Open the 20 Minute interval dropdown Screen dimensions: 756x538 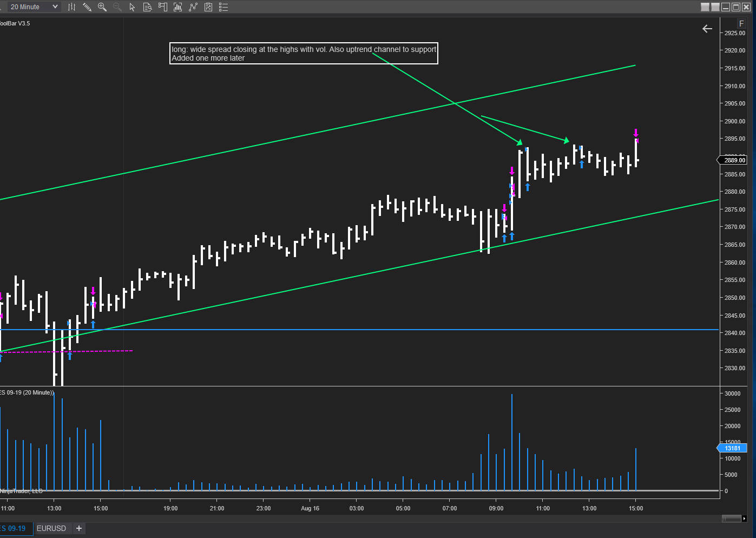(31, 7)
